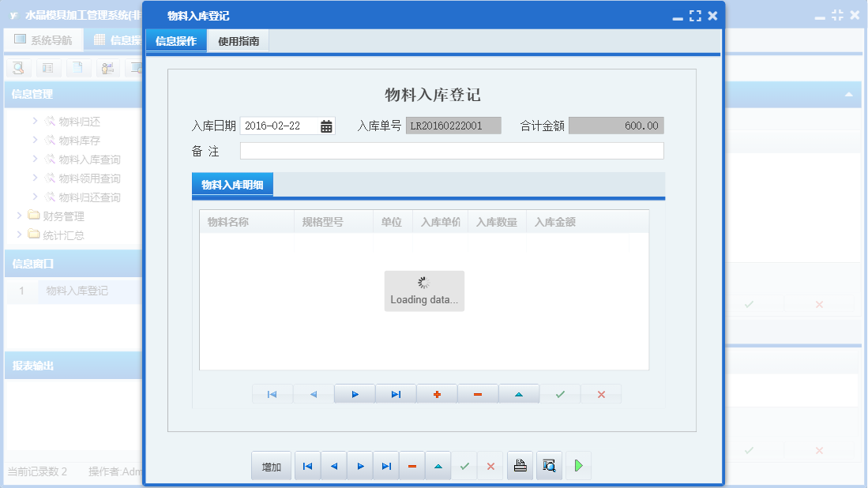Go to last record in the detail grid

click(x=395, y=393)
